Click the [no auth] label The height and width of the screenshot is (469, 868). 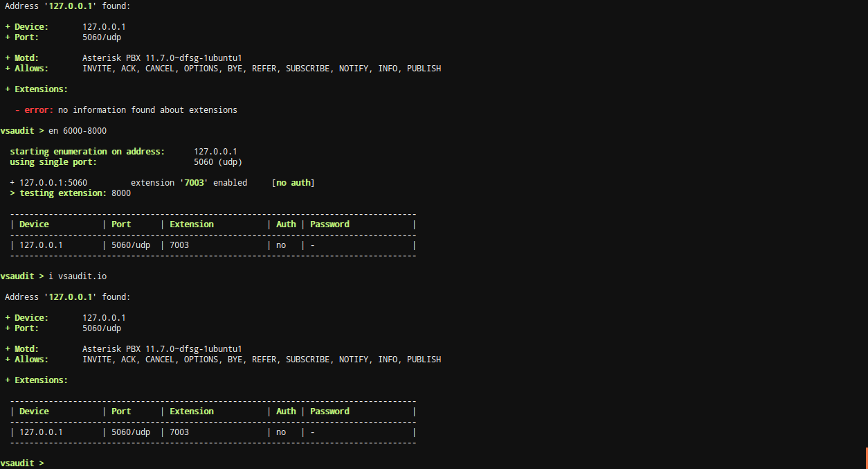point(293,182)
